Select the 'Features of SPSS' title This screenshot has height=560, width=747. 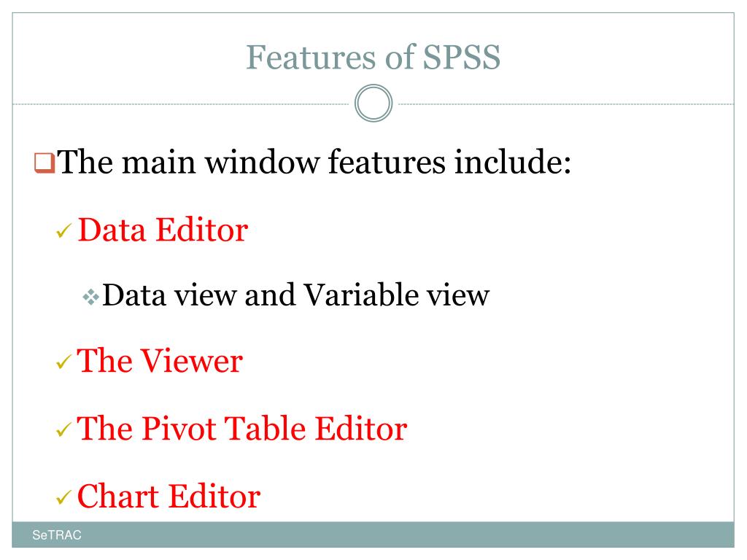(x=373, y=57)
